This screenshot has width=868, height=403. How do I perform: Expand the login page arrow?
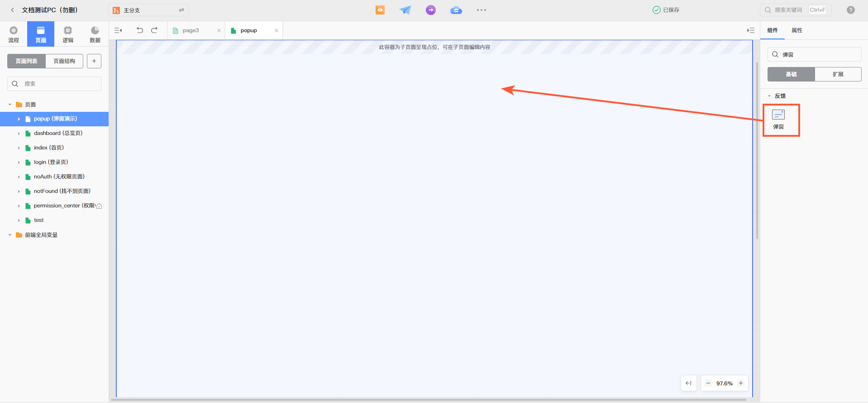19,163
